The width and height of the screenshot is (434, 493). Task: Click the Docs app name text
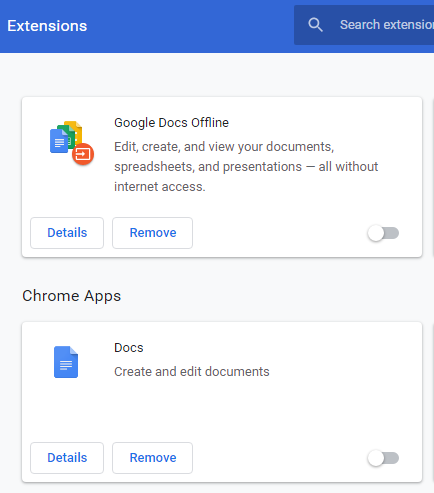coord(129,348)
